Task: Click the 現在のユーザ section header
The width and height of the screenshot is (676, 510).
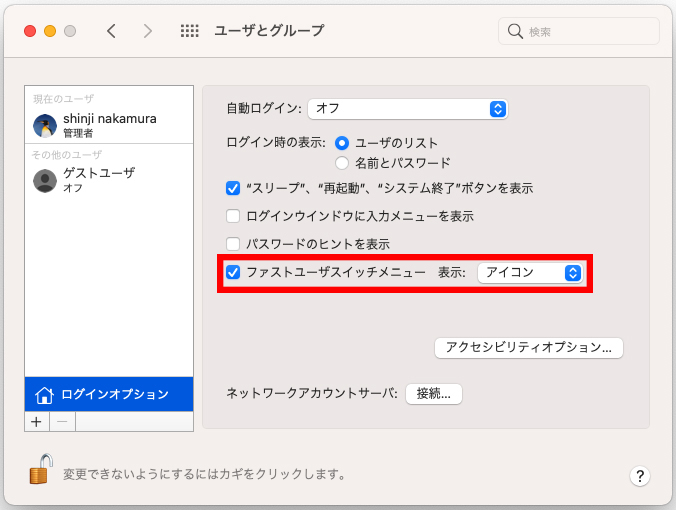Action: (x=63, y=99)
